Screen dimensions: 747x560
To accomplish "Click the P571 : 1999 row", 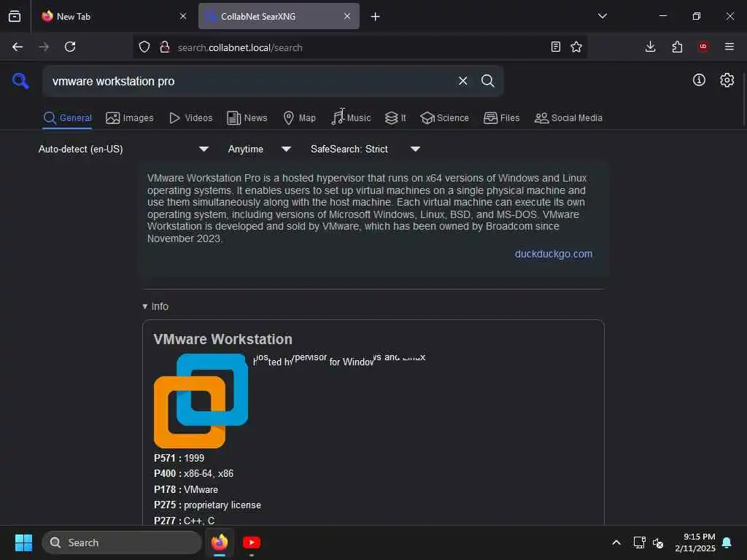I will click(179, 458).
